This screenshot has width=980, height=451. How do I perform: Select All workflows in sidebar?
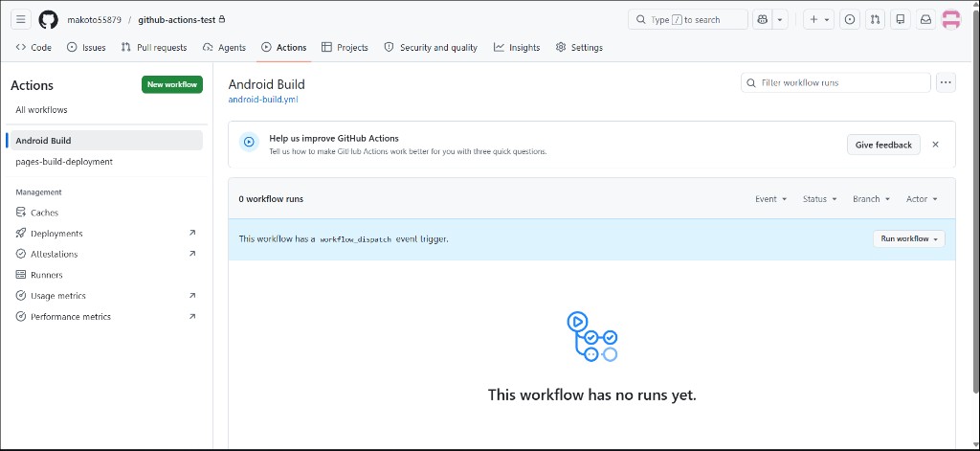pyautogui.click(x=106, y=110)
